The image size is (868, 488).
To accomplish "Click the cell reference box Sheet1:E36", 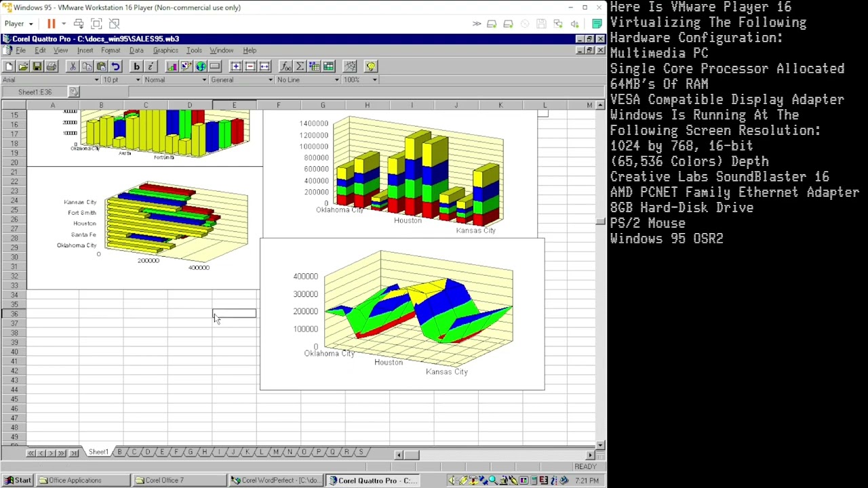I will click(34, 92).
